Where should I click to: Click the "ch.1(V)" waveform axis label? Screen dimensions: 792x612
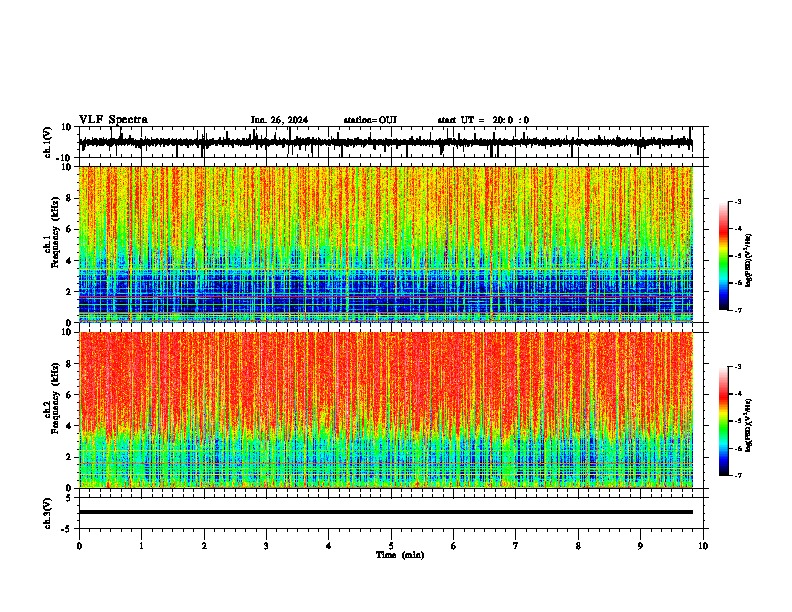tap(48, 142)
